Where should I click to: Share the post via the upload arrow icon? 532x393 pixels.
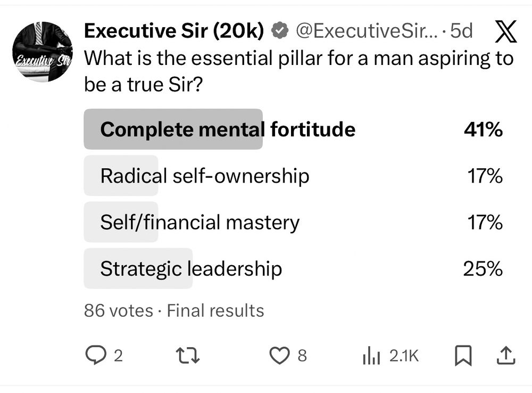(x=505, y=356)
